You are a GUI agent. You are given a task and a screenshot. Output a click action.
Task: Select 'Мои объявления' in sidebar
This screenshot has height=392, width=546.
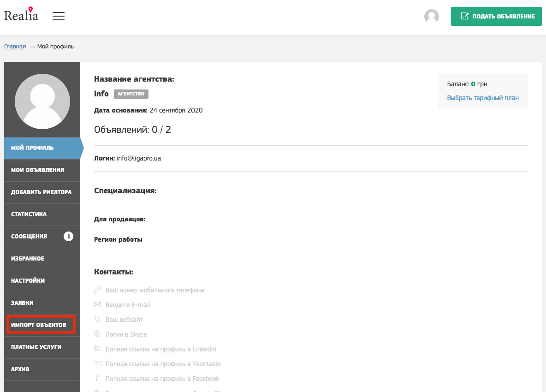coord(37,170)
